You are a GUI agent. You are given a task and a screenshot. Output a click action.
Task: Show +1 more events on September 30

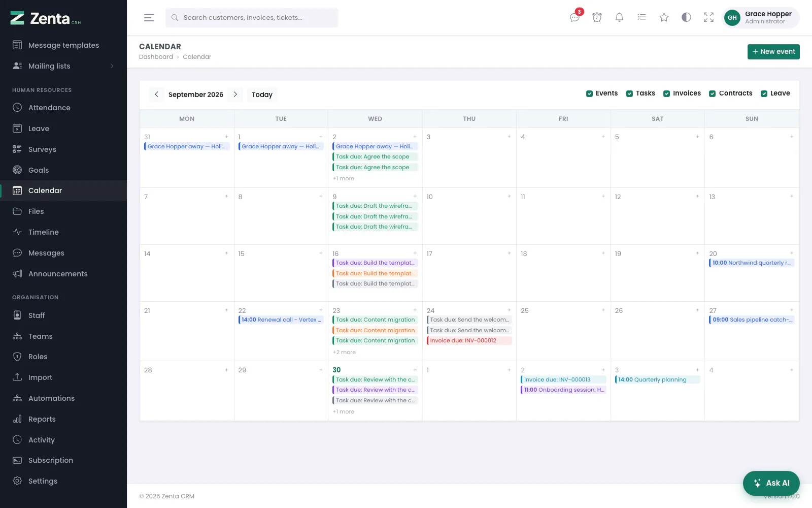[344, 411]
